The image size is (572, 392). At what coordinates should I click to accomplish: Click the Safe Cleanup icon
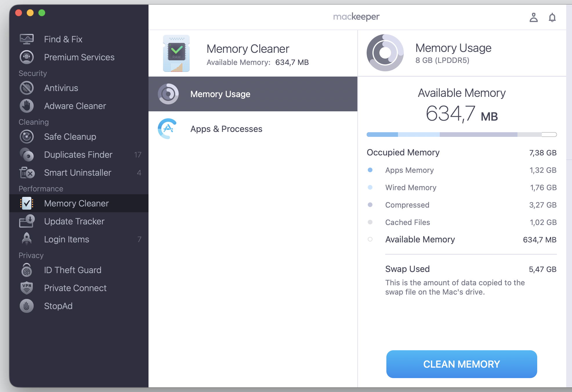coord(27,137)
